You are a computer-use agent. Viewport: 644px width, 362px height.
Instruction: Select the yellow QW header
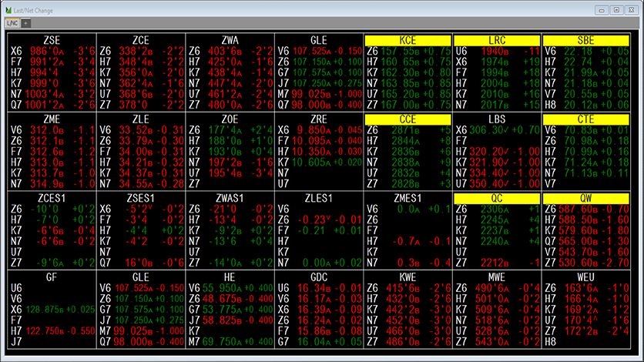click(586, 198)
